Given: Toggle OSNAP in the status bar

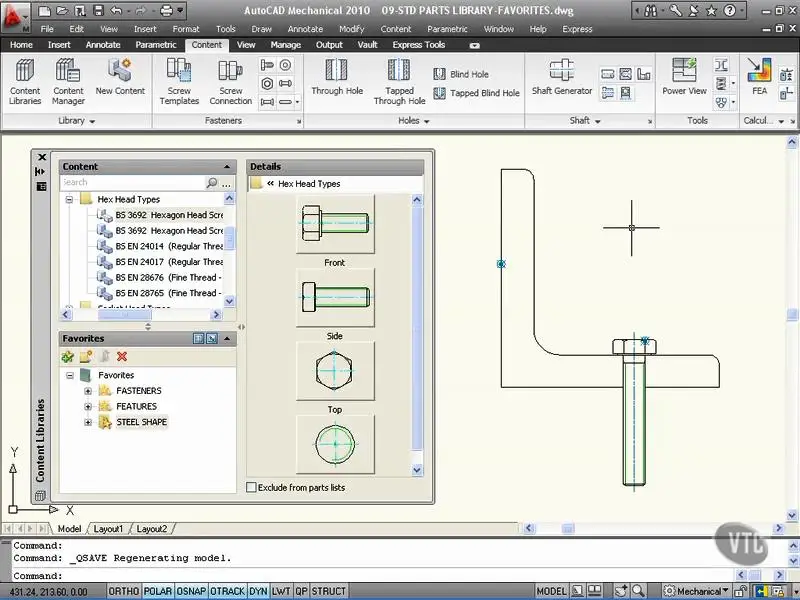Looking at the screenshot, I should 191,591.
